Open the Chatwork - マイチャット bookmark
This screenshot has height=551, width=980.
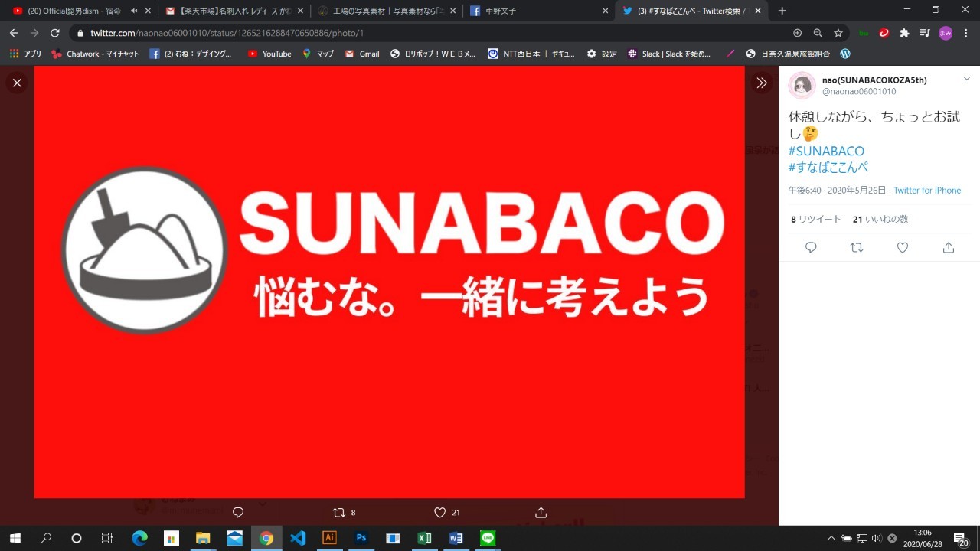point(95,54)
